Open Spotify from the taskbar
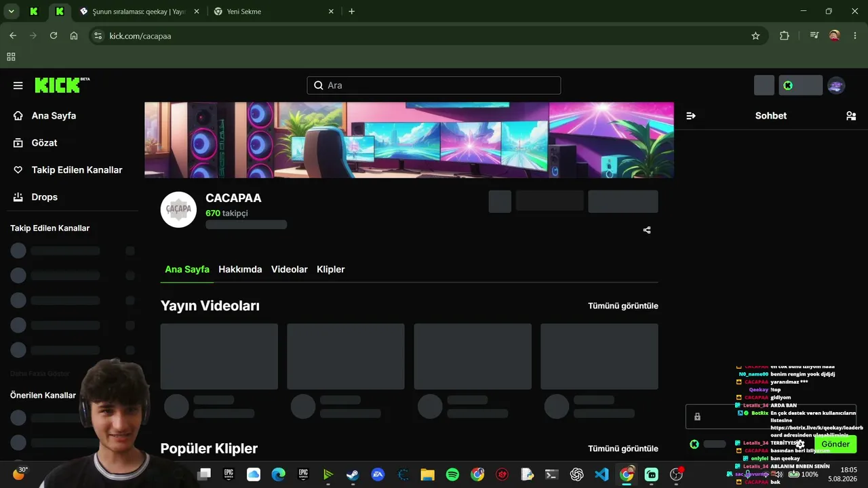This screenshot has height=488, width=868. [452, 474]
